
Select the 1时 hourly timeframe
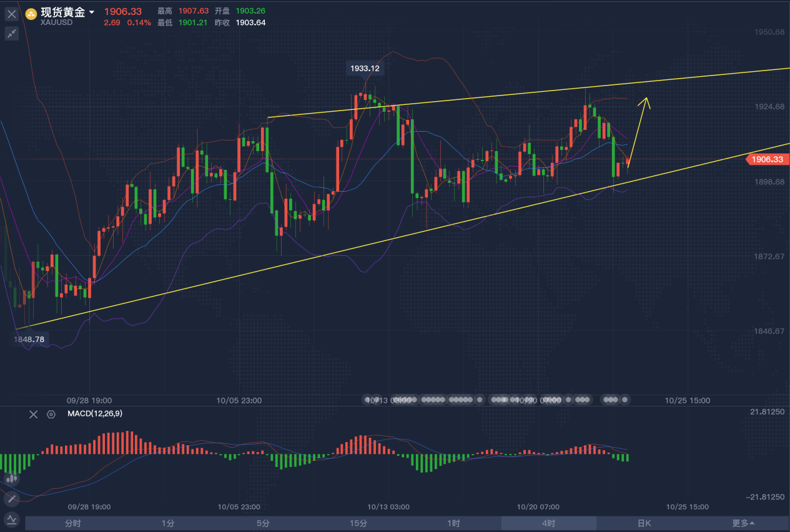tap(453, 523)
